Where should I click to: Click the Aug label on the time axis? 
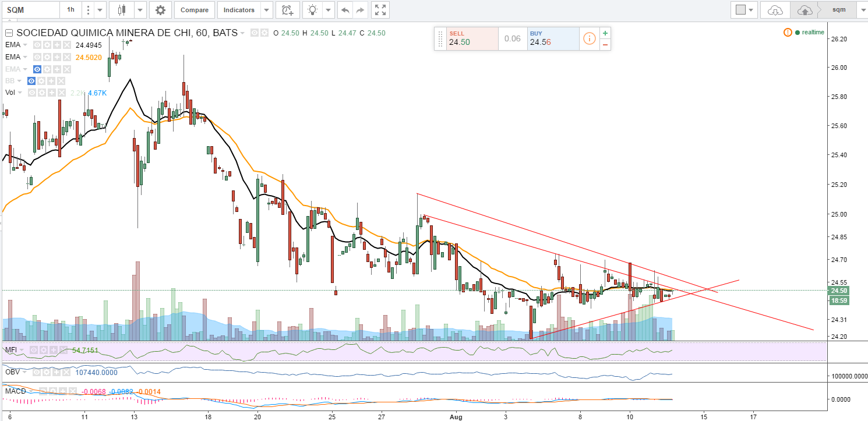coord(456,417)
